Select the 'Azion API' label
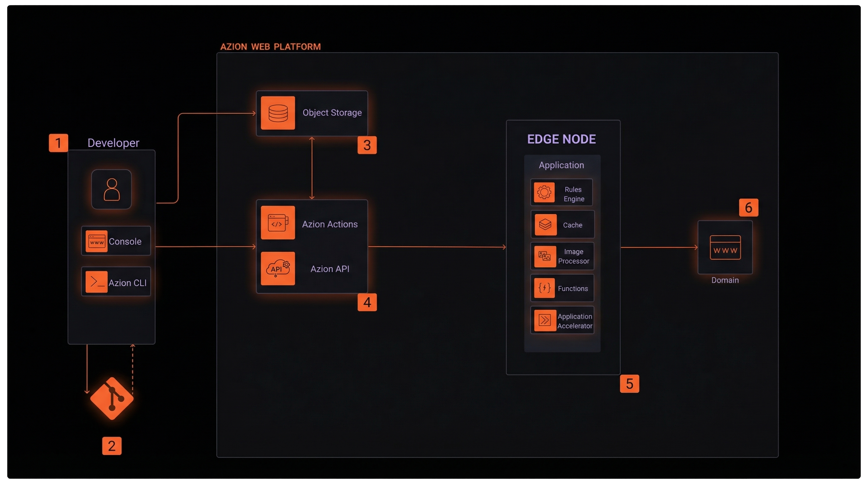Viewport: 868px width, 484px height. [x=330, y=268]
